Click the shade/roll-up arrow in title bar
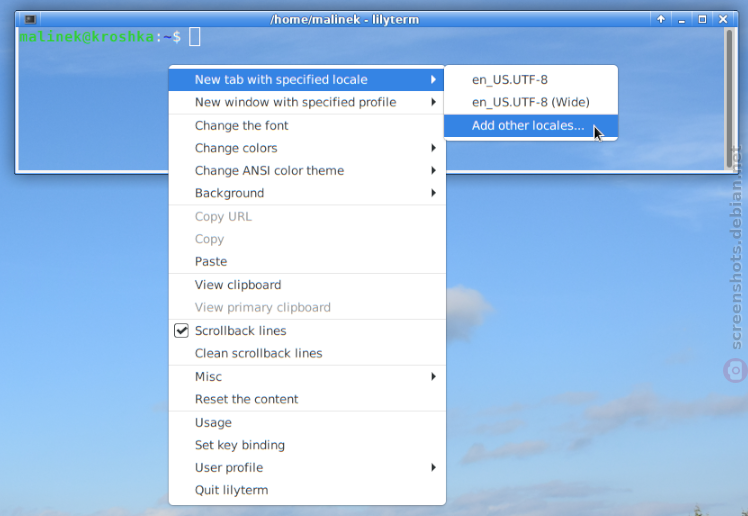The image size is (748, 516). point(661,20)
